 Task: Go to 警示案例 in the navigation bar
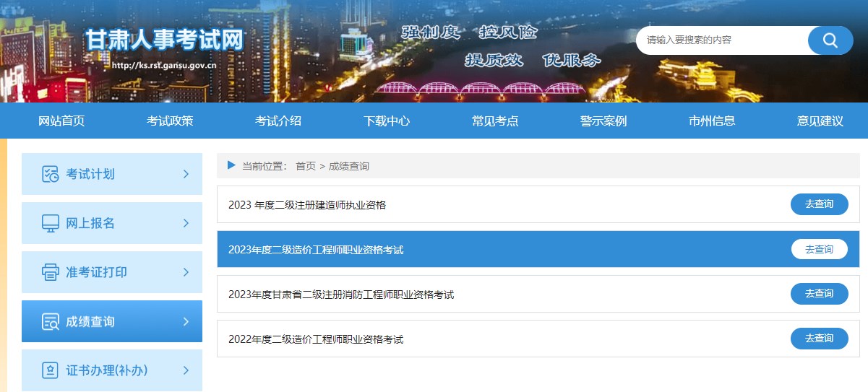603,121
